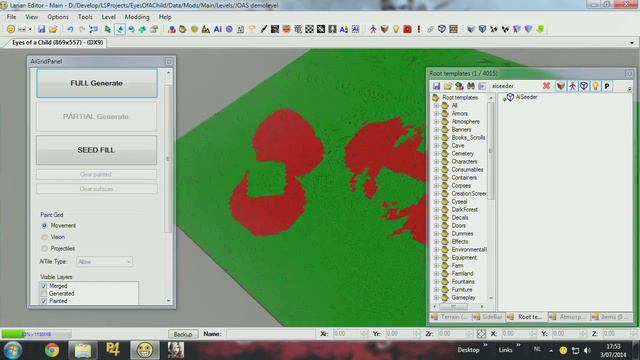Click the undo arrow icon

(70, 29)
